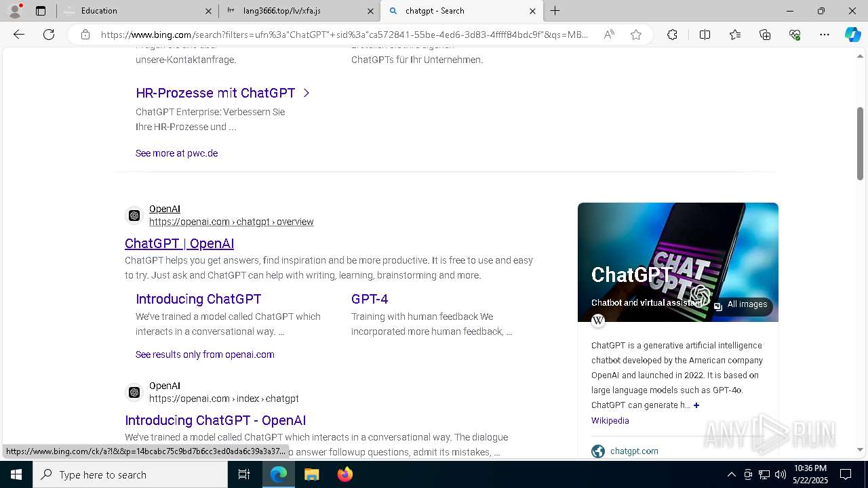This screenshot has height=488, width=868.
Task: Click the openai.com › chatgpt › overview URL
Action: pos(231,222)
